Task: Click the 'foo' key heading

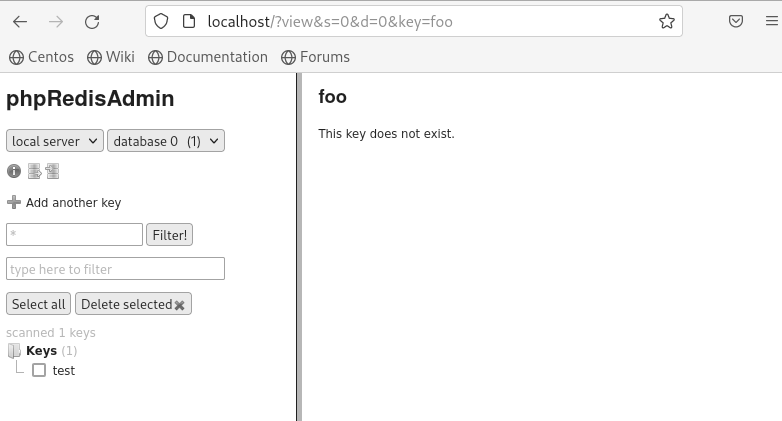Action: coord(333,97)
